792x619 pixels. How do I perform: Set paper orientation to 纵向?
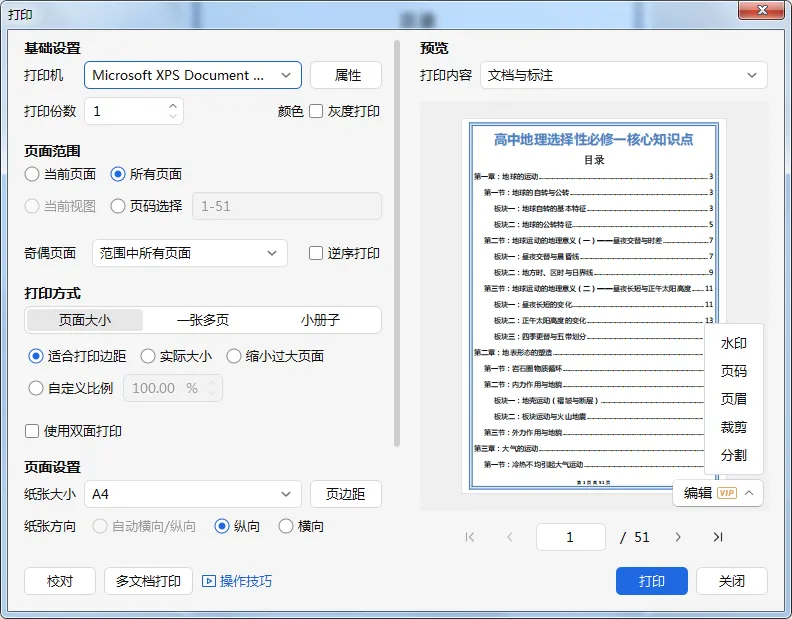(x=222, y=527)
